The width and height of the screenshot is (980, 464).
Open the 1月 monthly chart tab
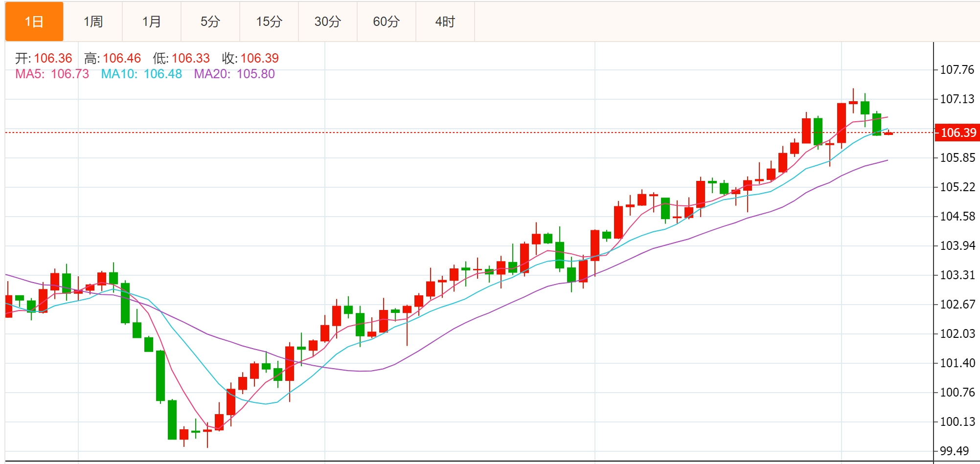[152, 22]
